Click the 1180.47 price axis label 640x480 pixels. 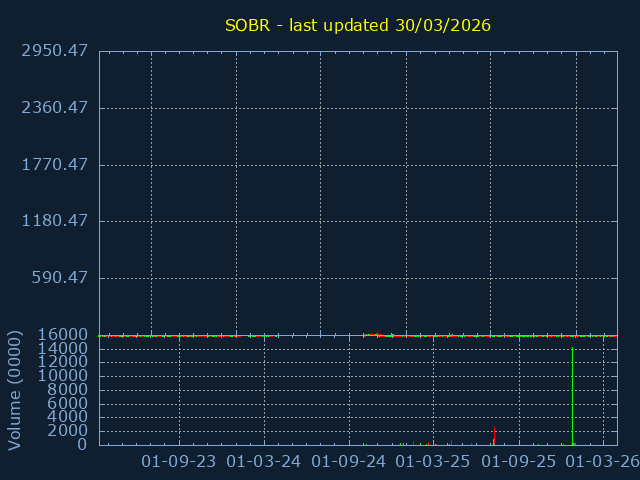pos(49,221)
